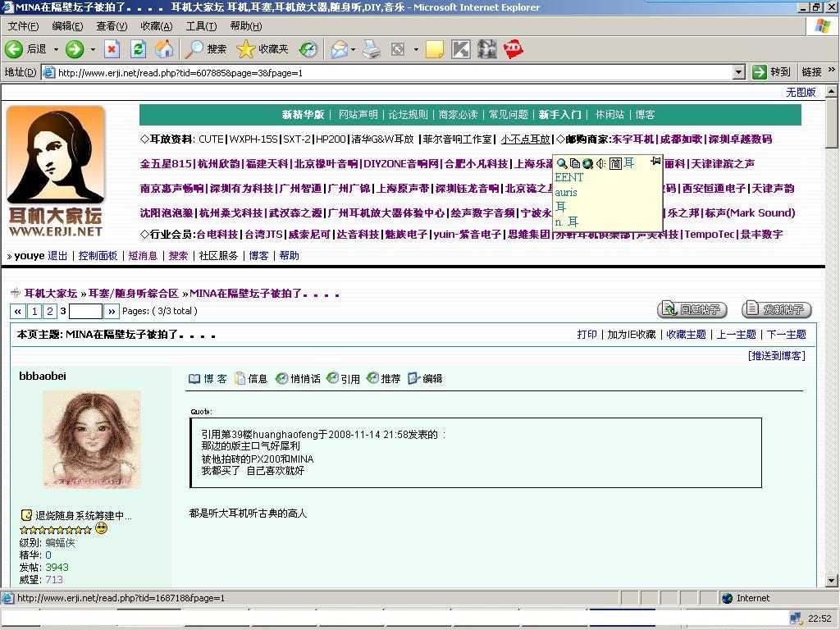The height and width of the screenshot is (630, 840).
Task: Pin the dictionary popup with pushpin
Action: [655, 162]
